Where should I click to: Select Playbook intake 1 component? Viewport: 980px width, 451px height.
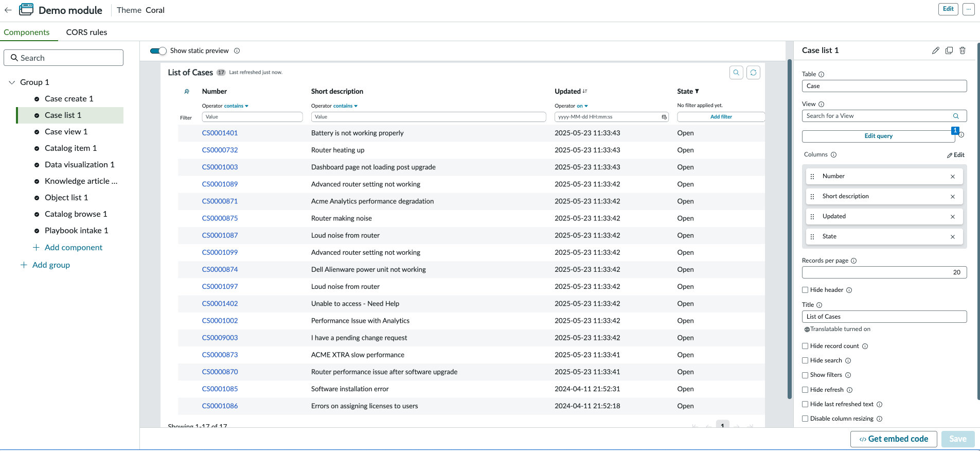click(76, 231)
